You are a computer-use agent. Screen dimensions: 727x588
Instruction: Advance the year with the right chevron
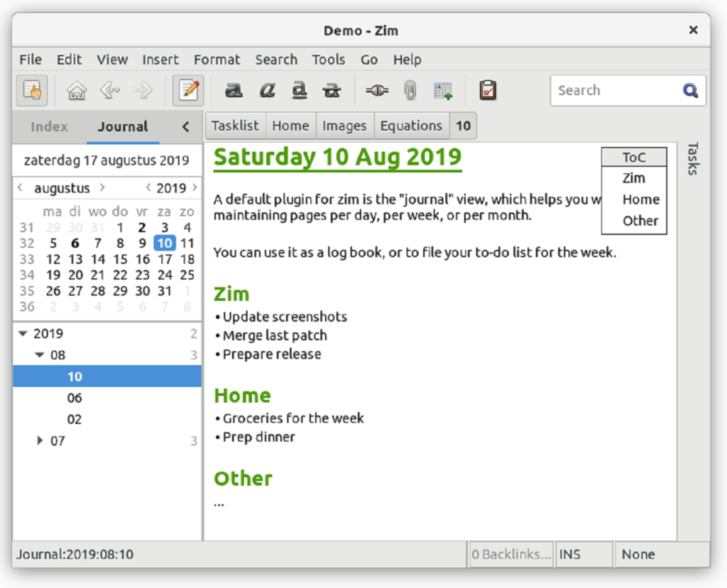pyautogui.click(x=193, y=188)
